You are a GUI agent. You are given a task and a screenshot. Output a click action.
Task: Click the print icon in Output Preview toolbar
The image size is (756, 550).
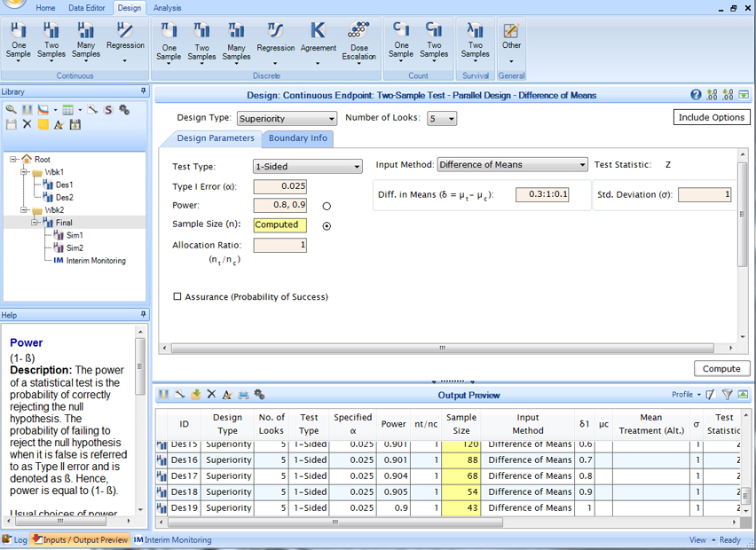[x=243, y=394]
